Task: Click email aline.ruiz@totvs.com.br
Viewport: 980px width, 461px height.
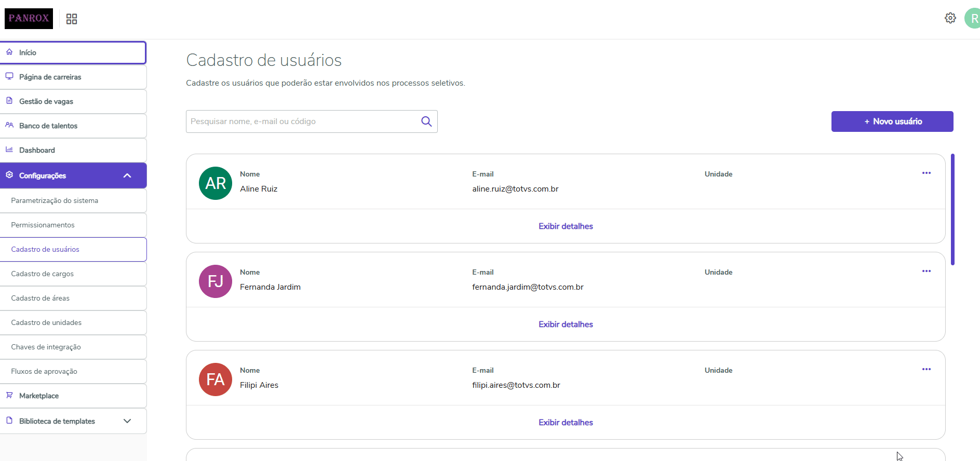Action: [515, 189]
